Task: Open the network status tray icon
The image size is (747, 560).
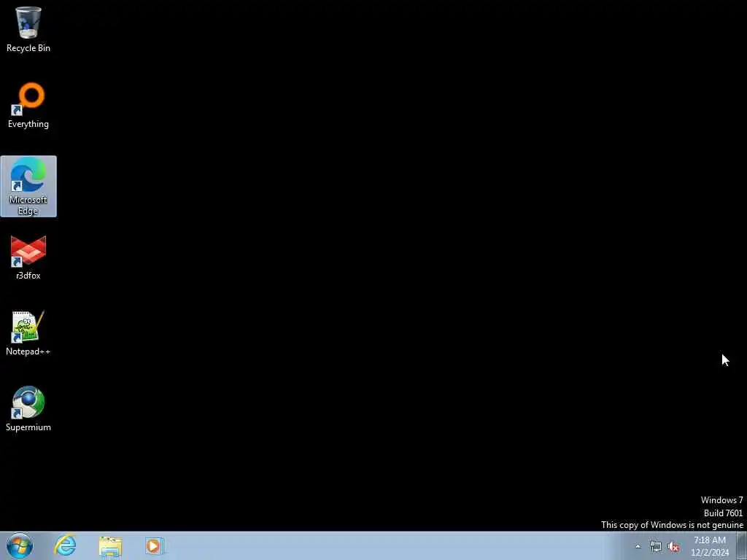Action: [x=656, y=547]
